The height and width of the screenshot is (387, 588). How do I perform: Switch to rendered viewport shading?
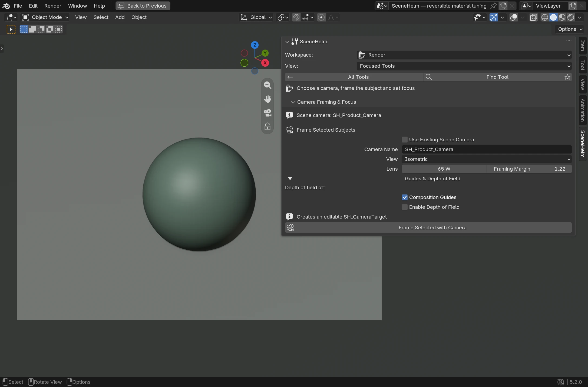pos(571,17)
